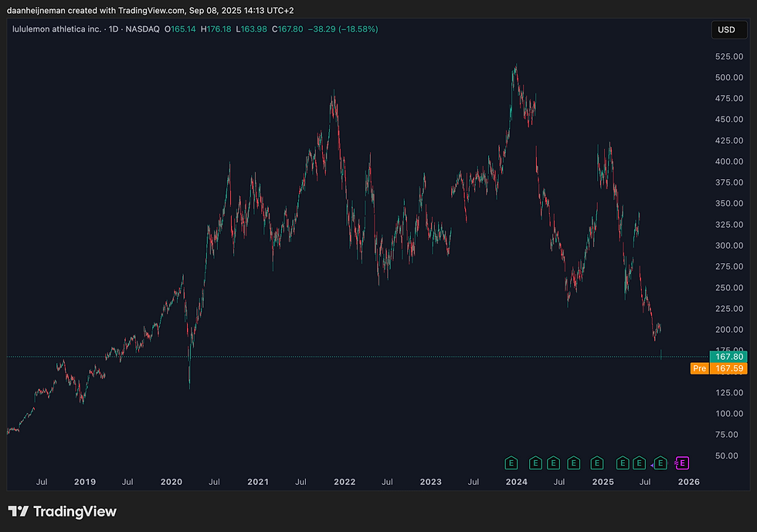The width and height of the screenshot is (757, 532).
Task: Click the green 167.80 current price label
Action: click(x=728, y=357)
